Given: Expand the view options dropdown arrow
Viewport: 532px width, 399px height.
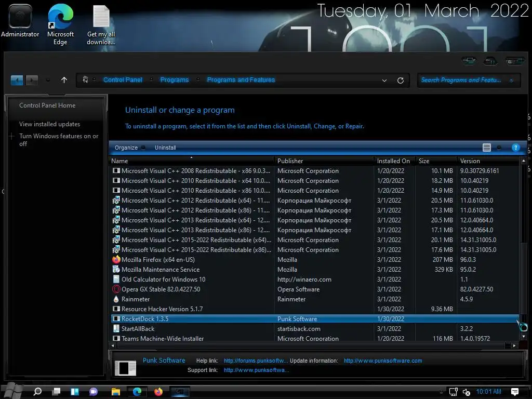Looking at the screenshot, I should click(x=499, y=148).
